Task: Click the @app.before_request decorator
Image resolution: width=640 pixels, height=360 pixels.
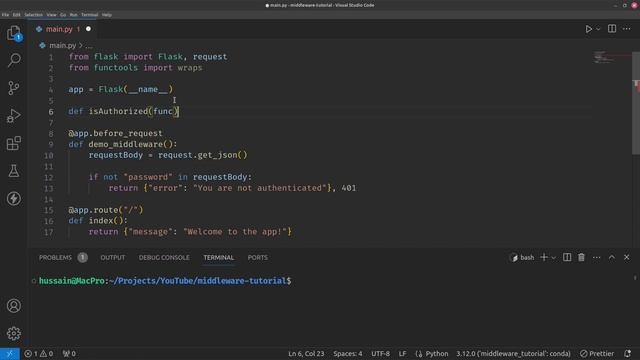Action: [x=115, y=133]
